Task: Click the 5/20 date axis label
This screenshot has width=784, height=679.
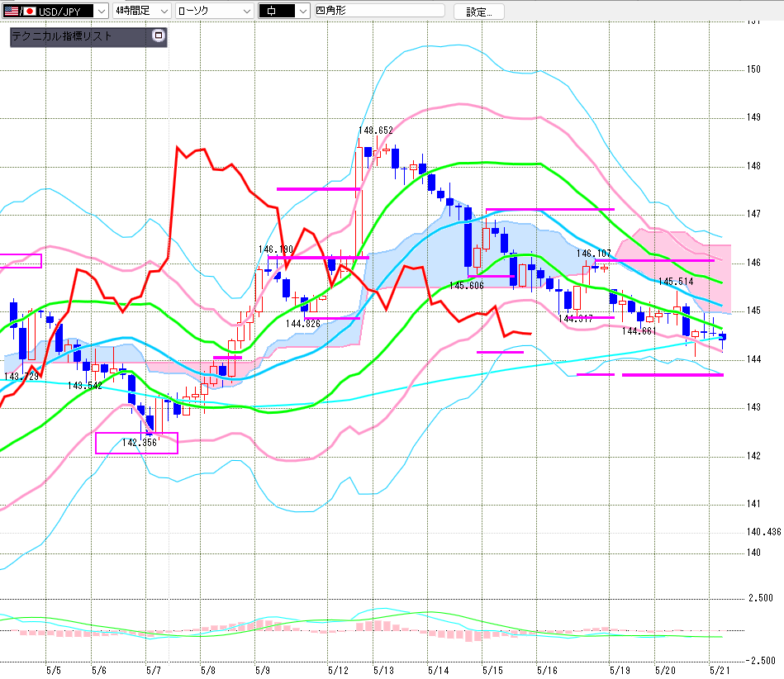Action: 665,670
